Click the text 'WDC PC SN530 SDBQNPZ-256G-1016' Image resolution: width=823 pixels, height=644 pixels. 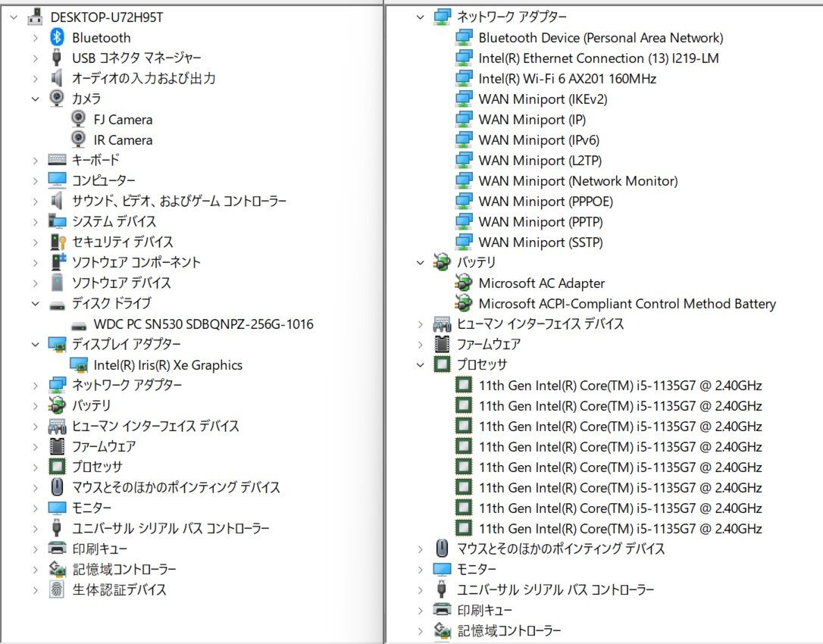tap(204, 324)
